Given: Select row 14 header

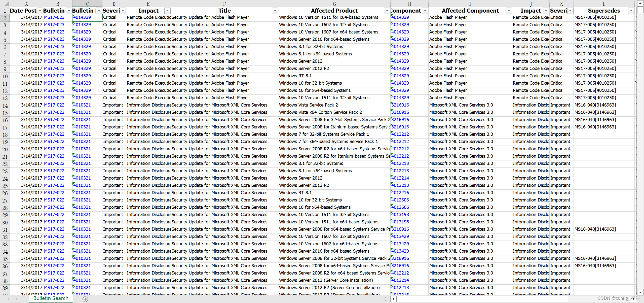Looking at the screenshot, I should pyautogui.click(x=5, y=106).
